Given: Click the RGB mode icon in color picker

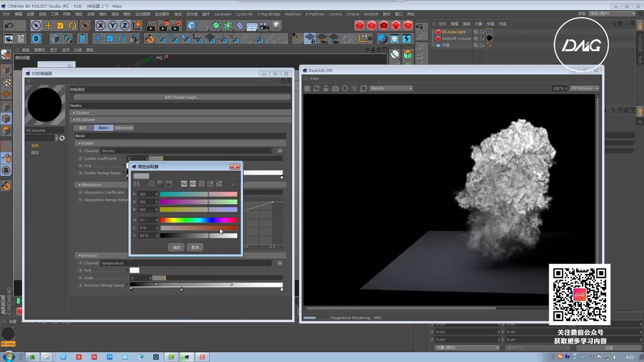Looking at the screenshot, I should tap(184, 184).
